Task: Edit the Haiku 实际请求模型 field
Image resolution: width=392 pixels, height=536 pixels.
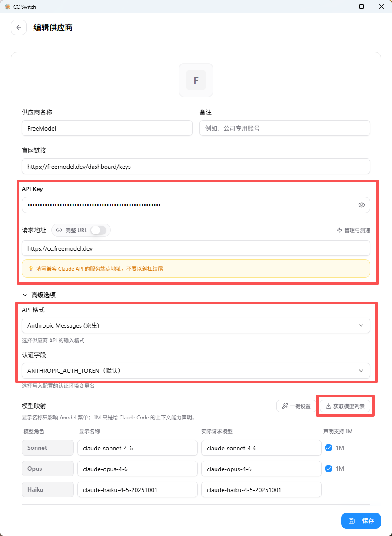Action: 261,489
